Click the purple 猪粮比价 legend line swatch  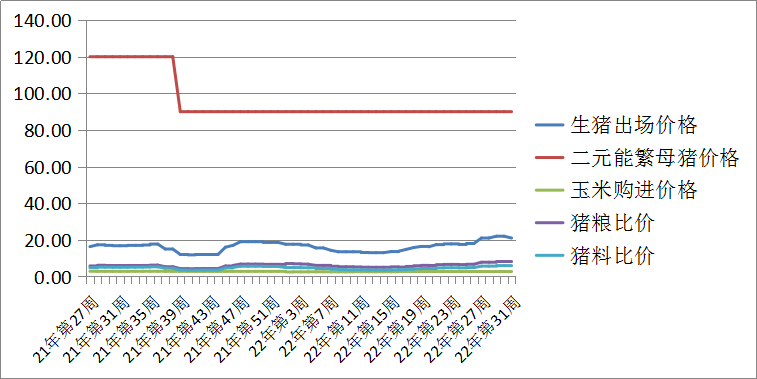pyautogui.click(x=549, y=223)
